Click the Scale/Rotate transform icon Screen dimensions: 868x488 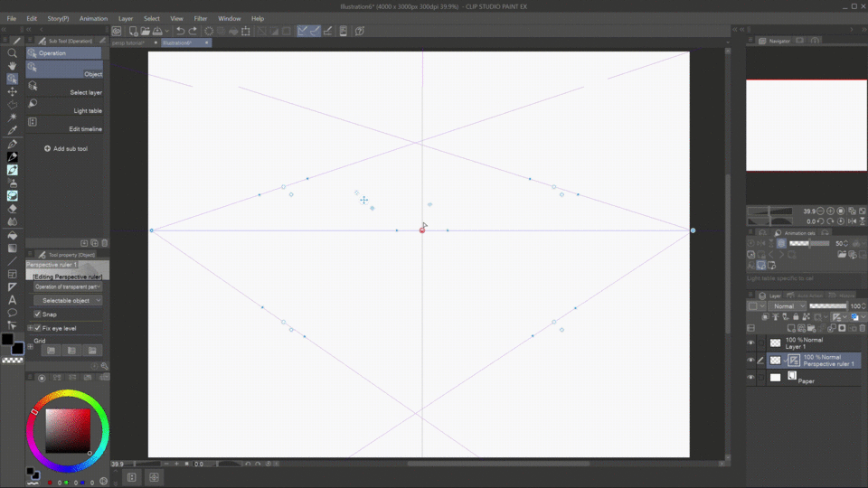[x=246, y=31]
